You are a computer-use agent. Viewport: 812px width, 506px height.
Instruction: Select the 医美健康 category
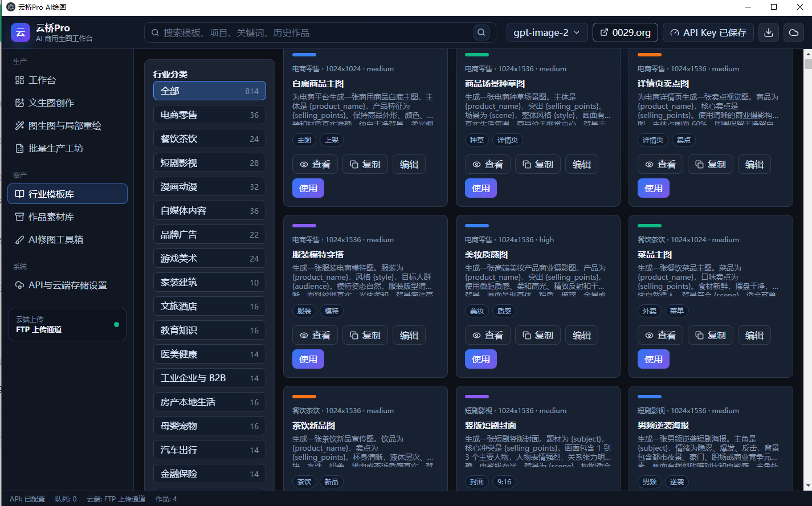210,354
